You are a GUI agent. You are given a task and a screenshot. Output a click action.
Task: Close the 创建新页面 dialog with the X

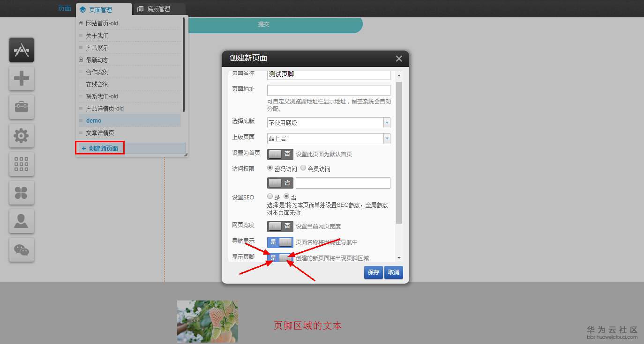pyautogui.click(x=399, y=59)
